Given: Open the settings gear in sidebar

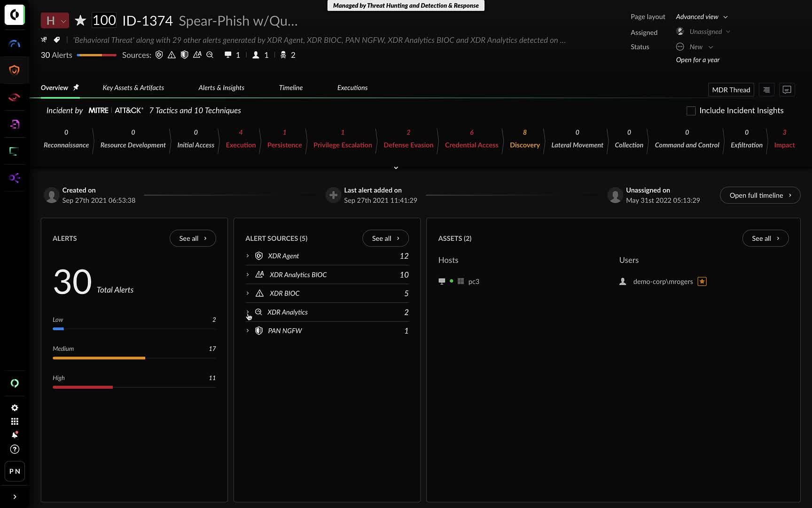Looking at the screenshot, I should tap(15, 408).
